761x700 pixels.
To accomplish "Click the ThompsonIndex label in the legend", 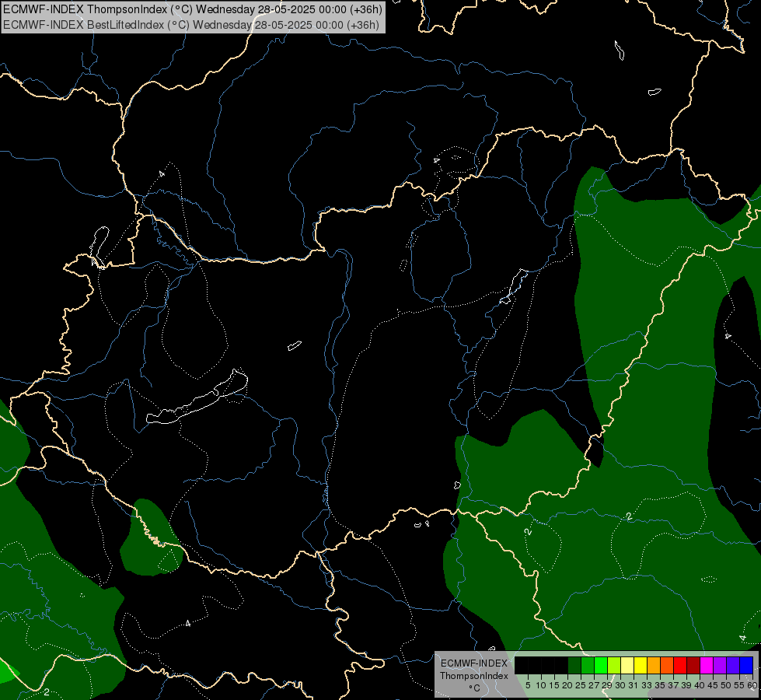I will [474, 676].
